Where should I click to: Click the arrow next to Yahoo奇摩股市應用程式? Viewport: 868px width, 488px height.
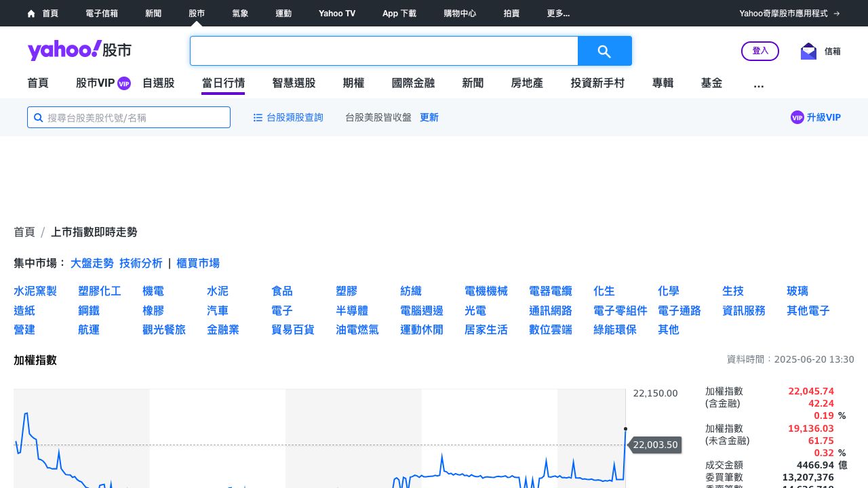click(837, 14)
